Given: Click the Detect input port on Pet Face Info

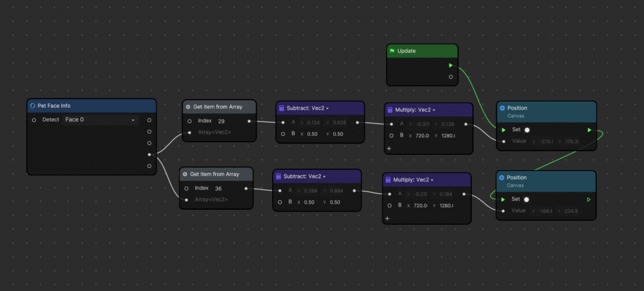Looking at the screenshot, I should coord(34,120).
